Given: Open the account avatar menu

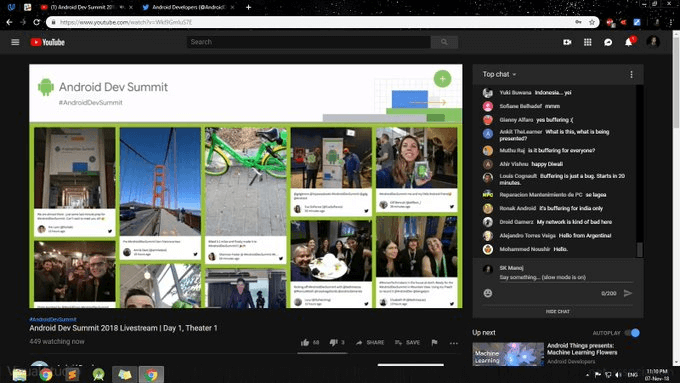Looking at the screenshot, I should [653, 42].
